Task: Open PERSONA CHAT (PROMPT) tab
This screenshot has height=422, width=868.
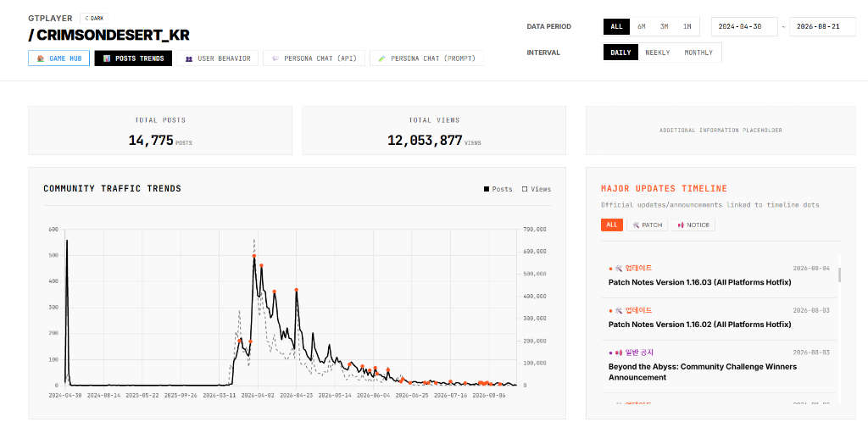Action: coord(427,58)
